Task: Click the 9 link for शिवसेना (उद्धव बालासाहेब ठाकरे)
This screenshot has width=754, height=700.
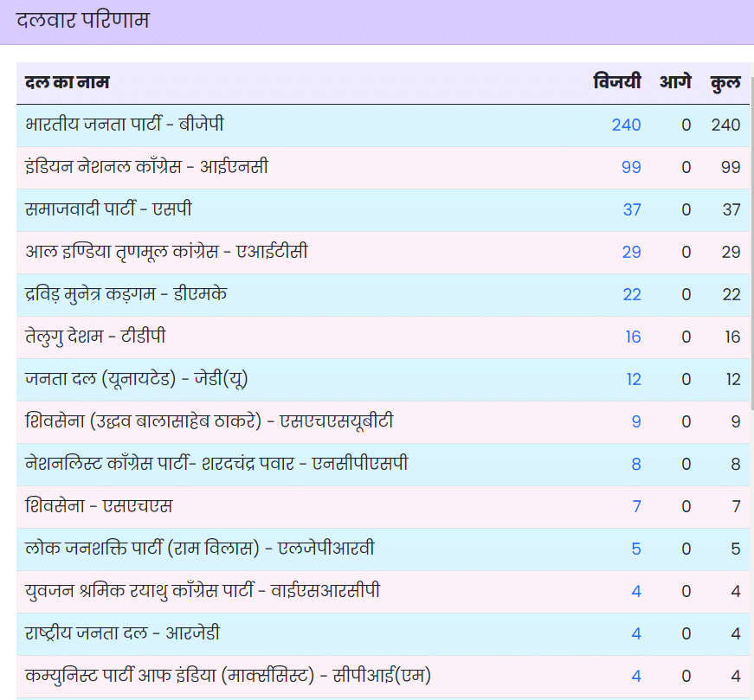Action: tap(636, 421)
